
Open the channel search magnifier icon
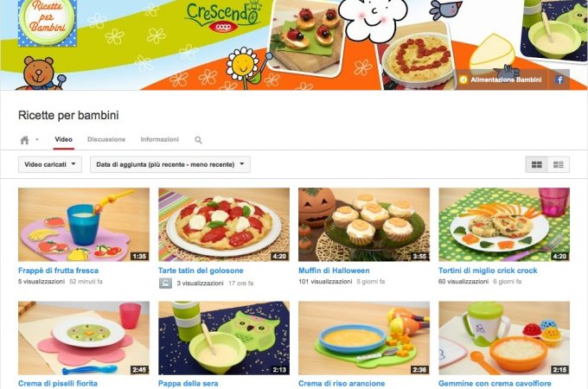click(x=198, y=140)
